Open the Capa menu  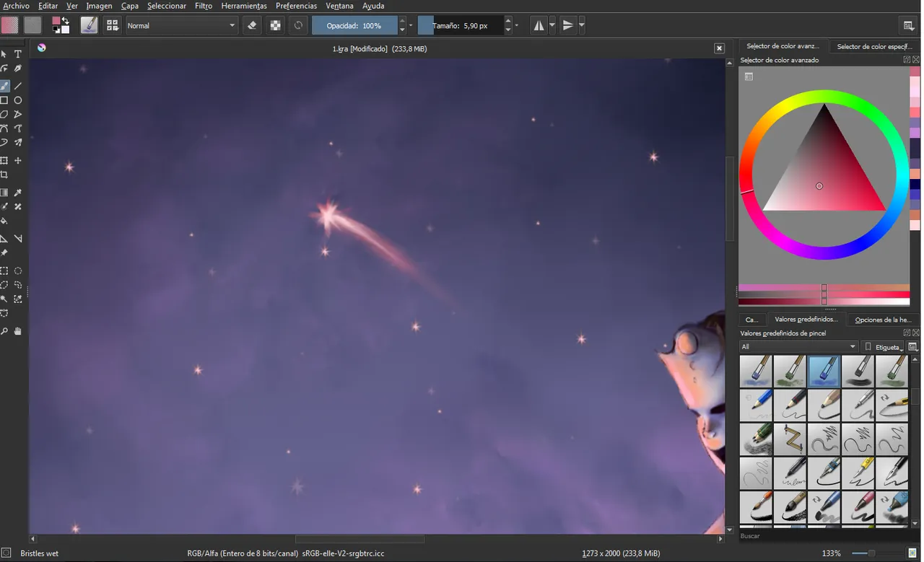pyautogui.click(x=130, y=6)
